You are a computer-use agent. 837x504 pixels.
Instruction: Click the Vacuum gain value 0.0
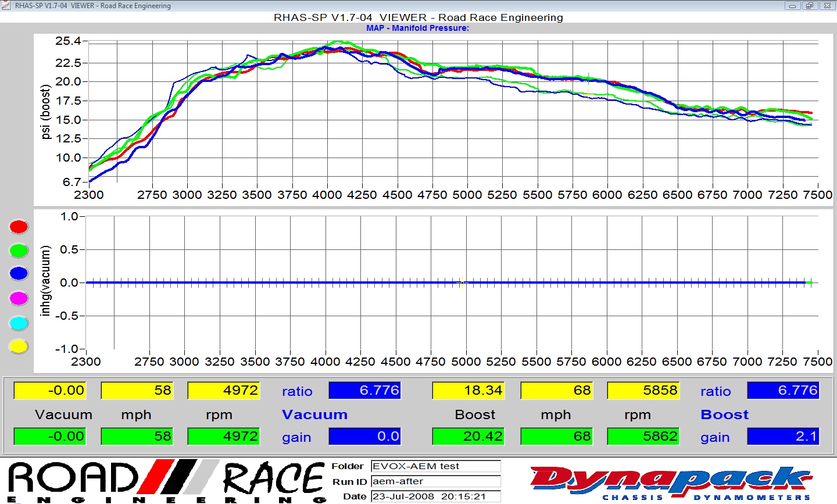point(365,436)
